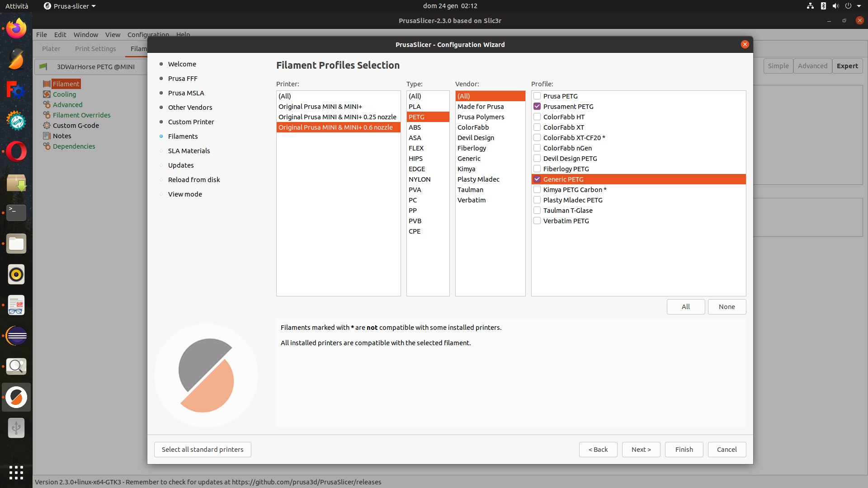This screenshot has height=488, width=868.
Task: Launch the blackbird app icon in dock
Action: [x=16, y=59]
